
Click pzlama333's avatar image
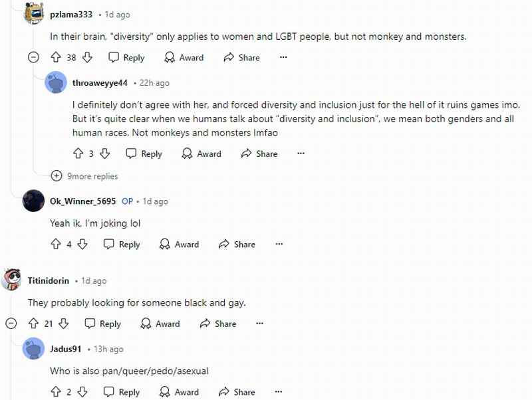(x=35, y=13)
